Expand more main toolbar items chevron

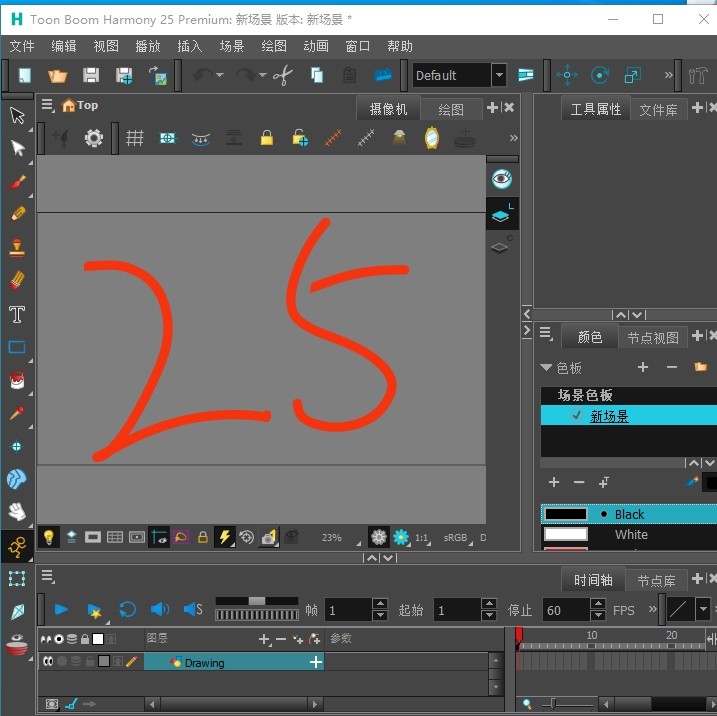click(x=668, y=75)
